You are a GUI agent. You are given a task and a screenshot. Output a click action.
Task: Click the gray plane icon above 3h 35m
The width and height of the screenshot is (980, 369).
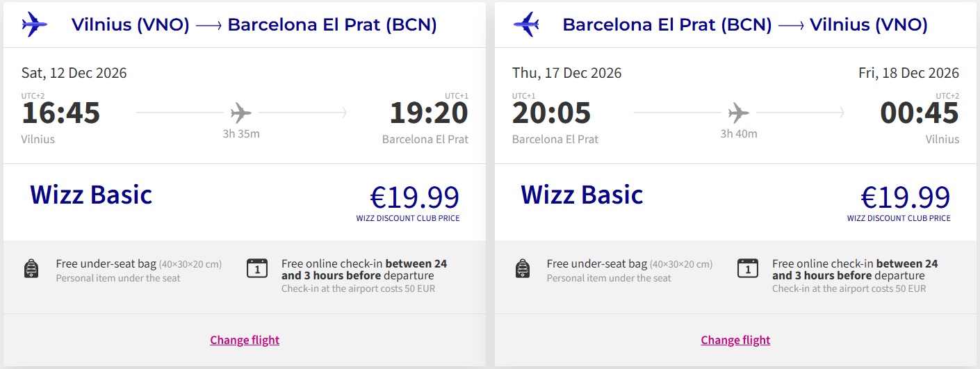tap(241, 112)
